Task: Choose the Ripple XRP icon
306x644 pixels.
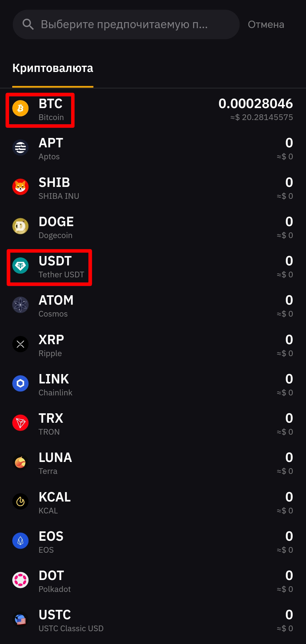Action: coord(20,344)
